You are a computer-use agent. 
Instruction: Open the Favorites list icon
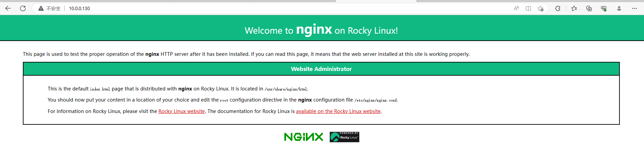574,8
